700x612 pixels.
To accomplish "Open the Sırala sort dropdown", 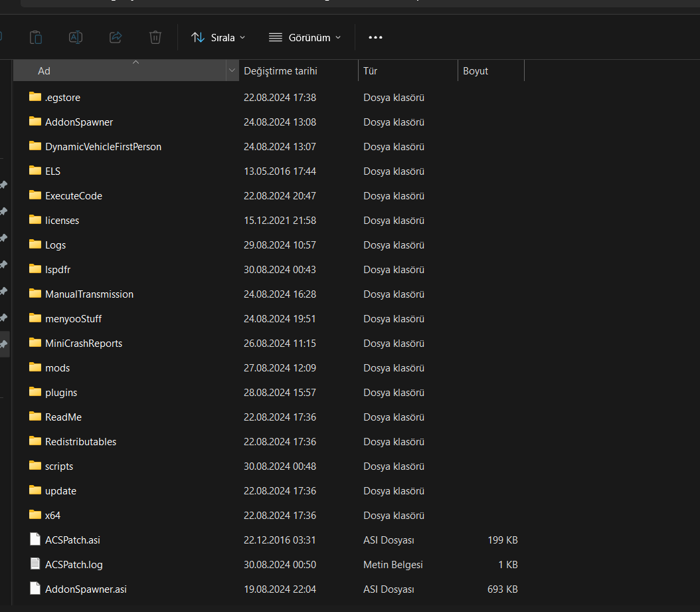I will pos(218,37).
